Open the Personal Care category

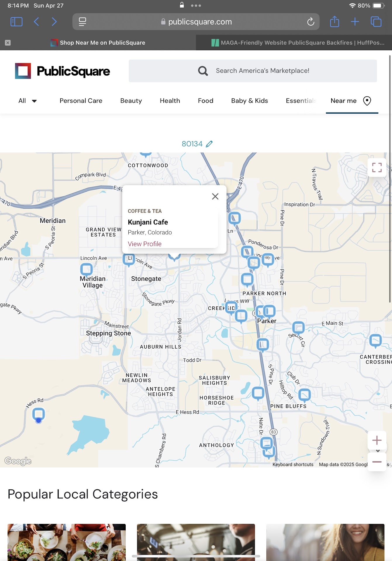coord(81,101)
